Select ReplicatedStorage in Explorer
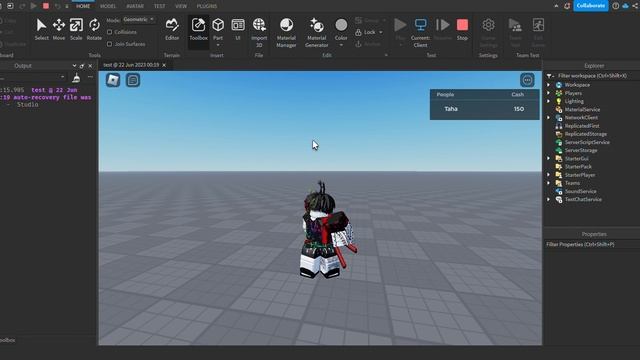The height and width of the screenshot is (360, 640). pyautogui.click(x=586, y=134)
